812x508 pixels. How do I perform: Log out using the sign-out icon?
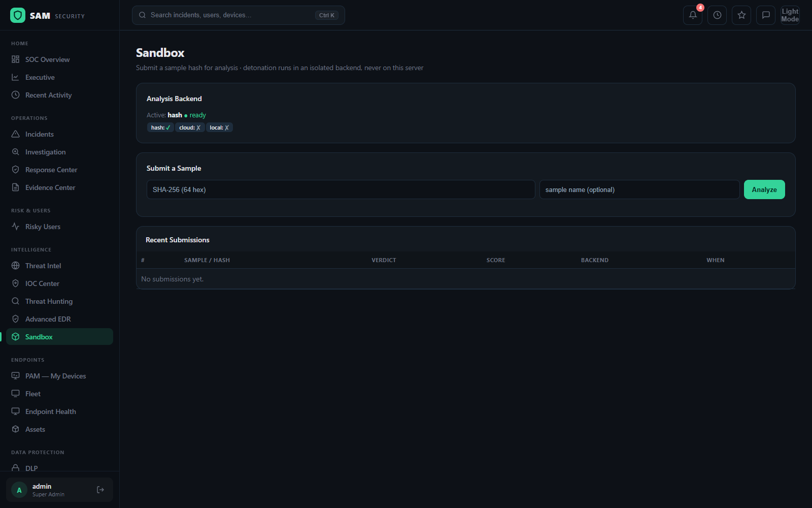click(x=100, y=490)
